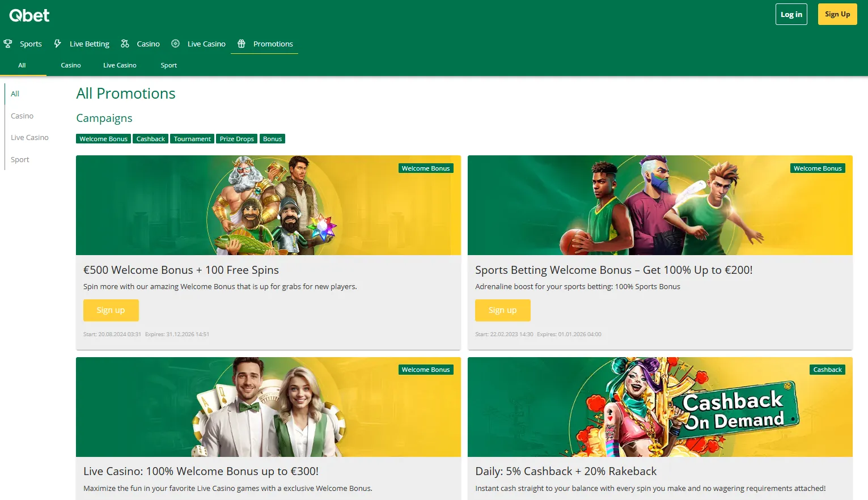This screenshot has width=868, height=500.
Task: Sign up for Sports Betting Welcome Bonus
Action: (x=502, y=310)
